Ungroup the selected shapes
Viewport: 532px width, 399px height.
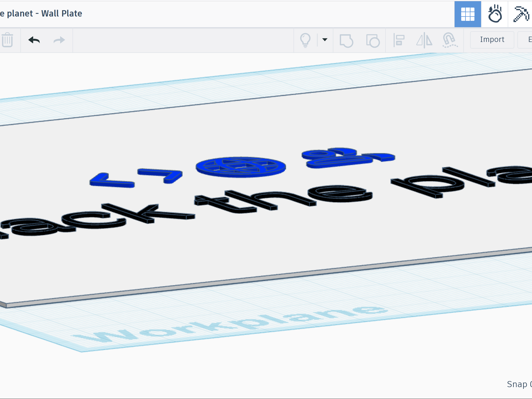[373, 41]
